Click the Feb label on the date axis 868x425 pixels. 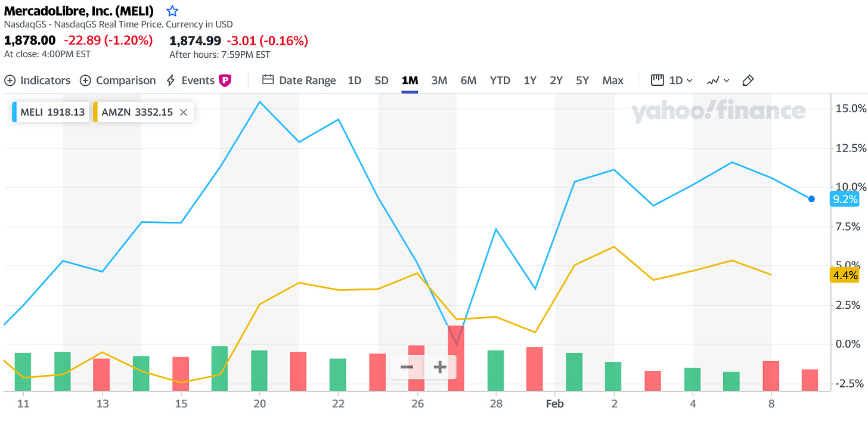554,404
